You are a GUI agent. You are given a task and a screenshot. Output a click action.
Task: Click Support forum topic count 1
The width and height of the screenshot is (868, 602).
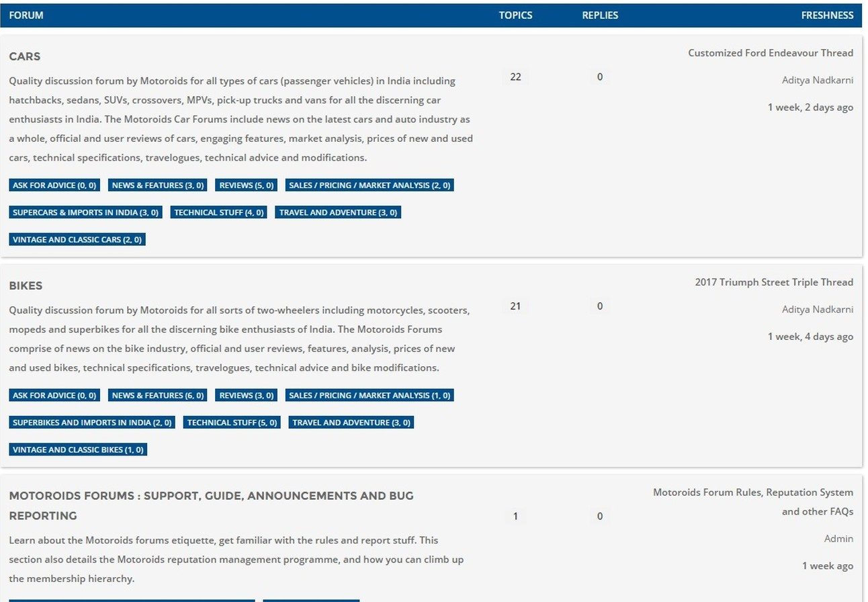(x=515, y=517)
